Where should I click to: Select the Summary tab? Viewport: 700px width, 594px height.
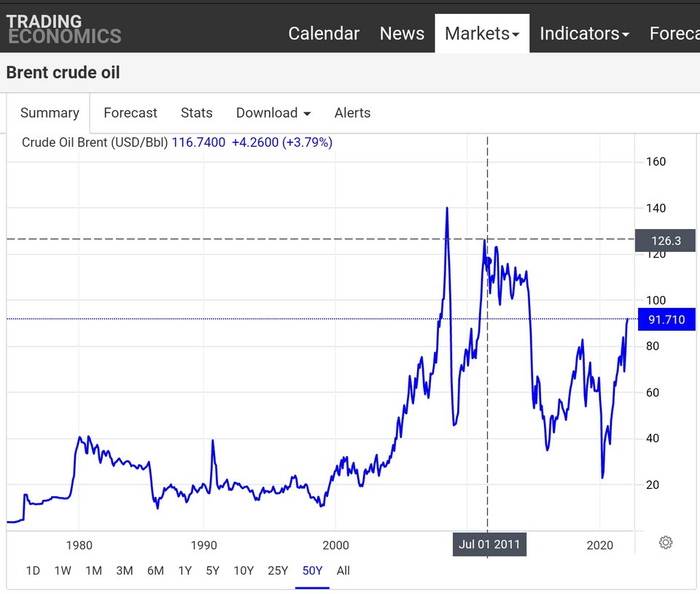(x=50, y=113)
